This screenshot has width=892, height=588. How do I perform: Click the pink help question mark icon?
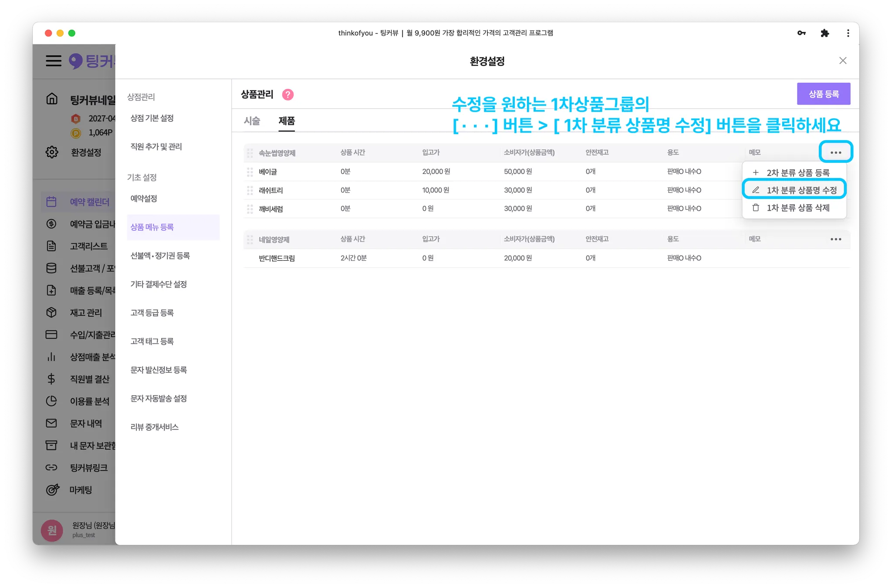[x=288, y=94]
